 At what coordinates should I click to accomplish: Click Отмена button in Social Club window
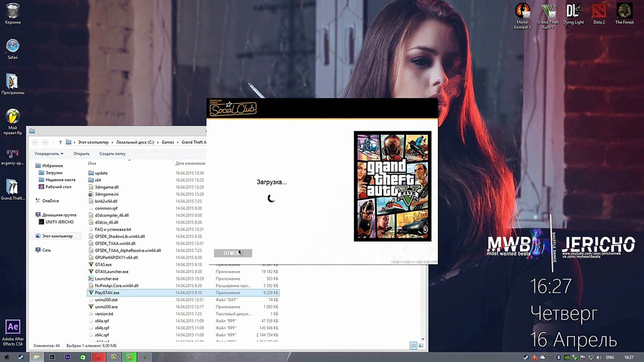coord(233,253)
